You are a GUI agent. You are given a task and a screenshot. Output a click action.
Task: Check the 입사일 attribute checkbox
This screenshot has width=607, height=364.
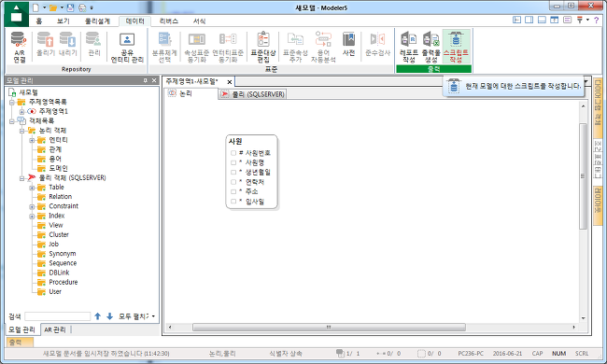[x=233, y=202]
